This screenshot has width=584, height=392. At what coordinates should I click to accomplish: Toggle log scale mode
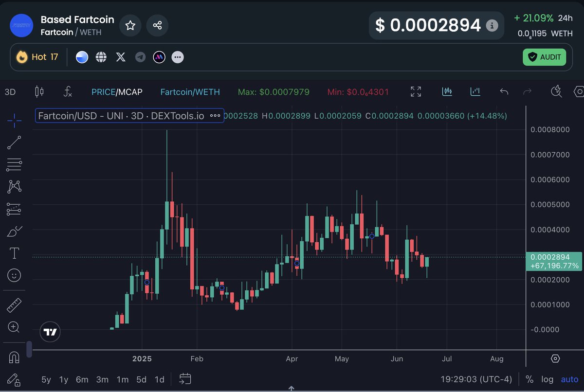point(547,379)
